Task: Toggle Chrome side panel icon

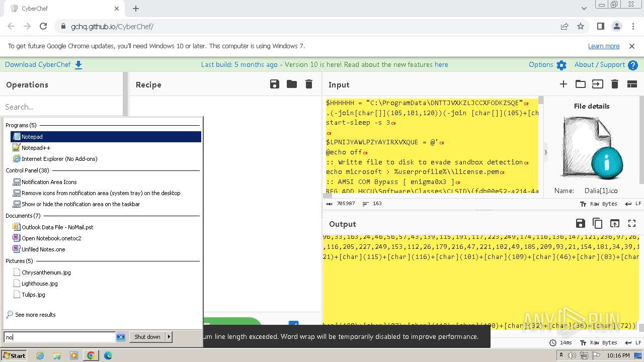Action: tap(600, 26)
